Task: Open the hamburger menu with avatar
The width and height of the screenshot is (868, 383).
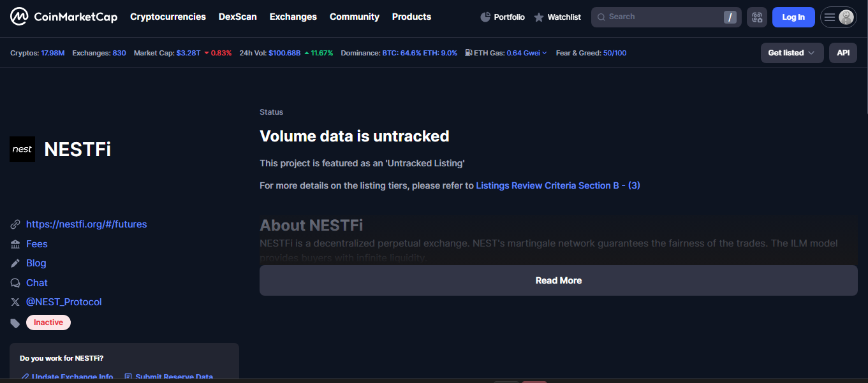Action: click(838, 17)
